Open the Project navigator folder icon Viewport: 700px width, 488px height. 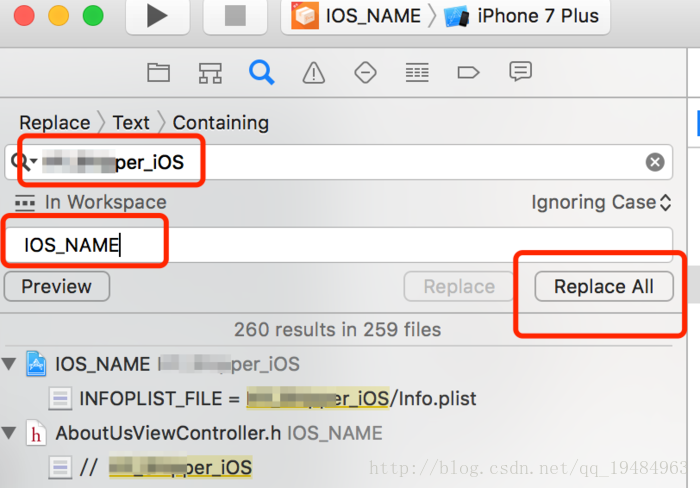point(158,72)
